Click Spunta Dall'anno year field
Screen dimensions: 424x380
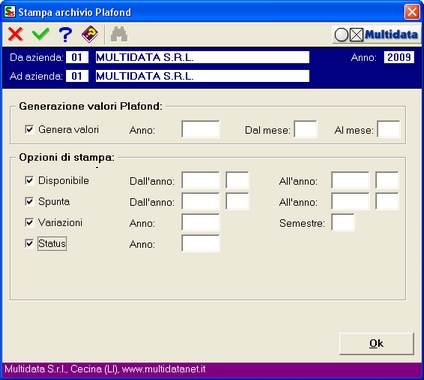point(200,201)
